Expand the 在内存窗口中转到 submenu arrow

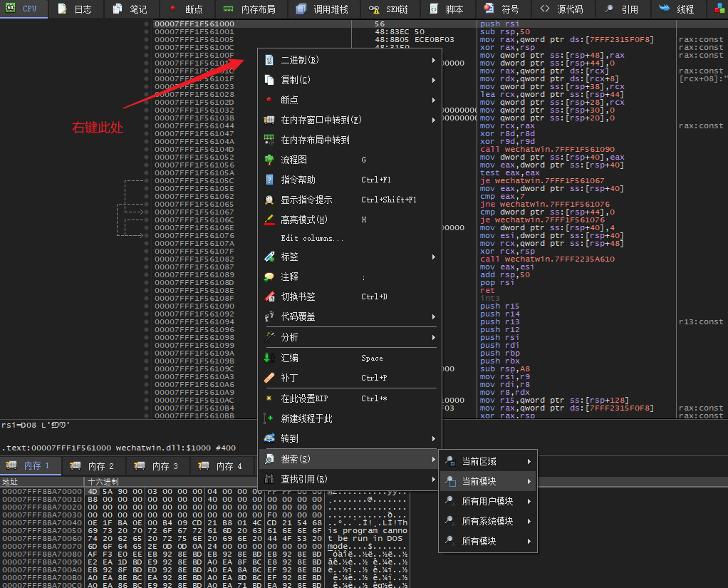tap(434, 120)
